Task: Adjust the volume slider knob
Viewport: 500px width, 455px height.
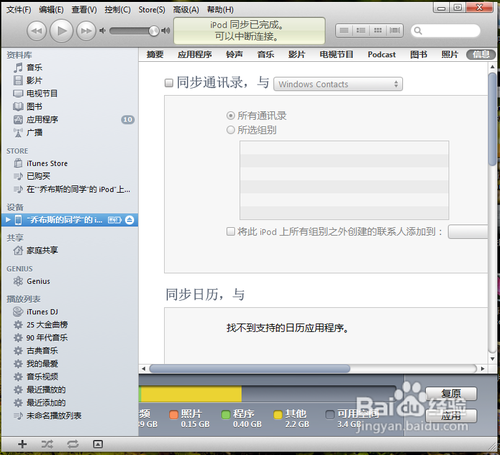Action: tap(154, 31)
